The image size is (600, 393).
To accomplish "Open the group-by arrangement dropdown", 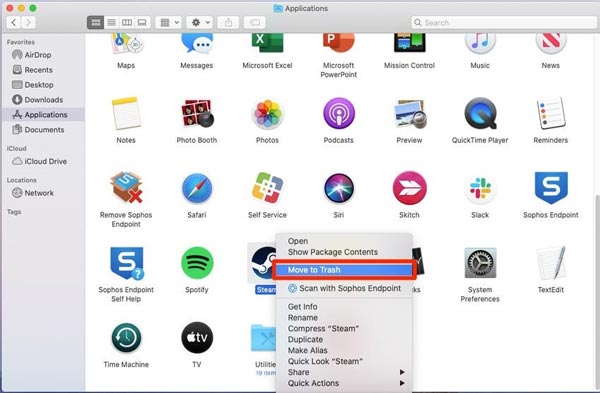I will point(169,23).
